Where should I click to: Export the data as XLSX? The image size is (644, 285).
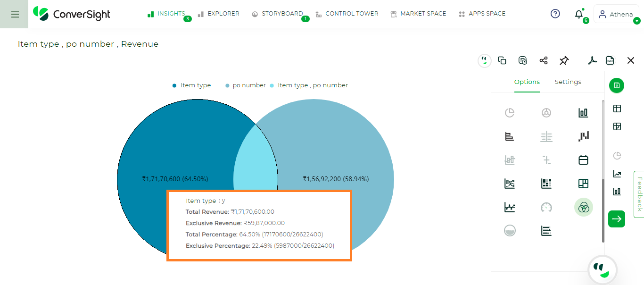(610, 60)
